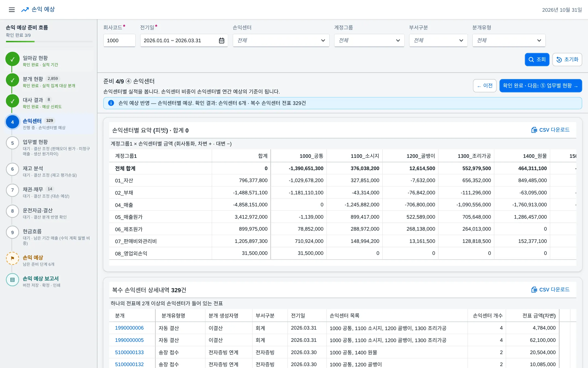The height and width of the screenshot is (368, 588).
Task: Click the 전체 합계 row label
Action: coord(125,168)
